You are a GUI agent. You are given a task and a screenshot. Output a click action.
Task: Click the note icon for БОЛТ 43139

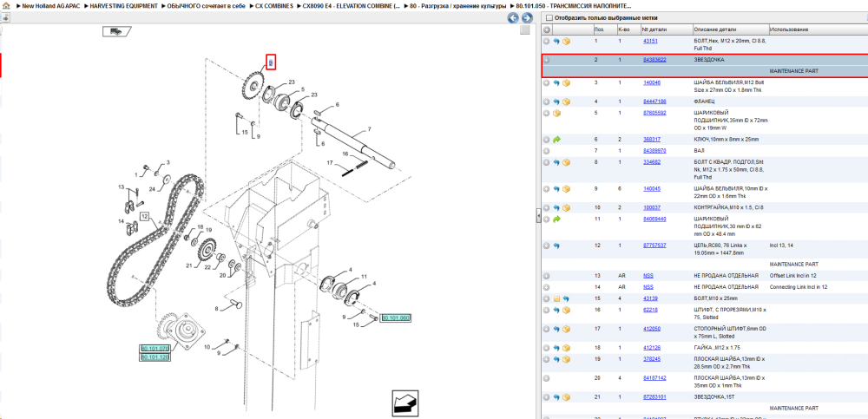(556, 298)
